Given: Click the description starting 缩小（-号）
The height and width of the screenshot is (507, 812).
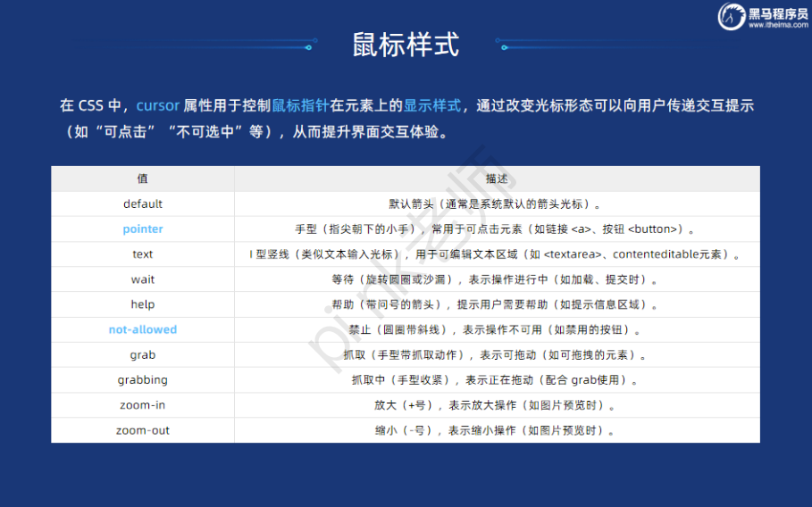Looking at the screenshot, I should point(496,430).
